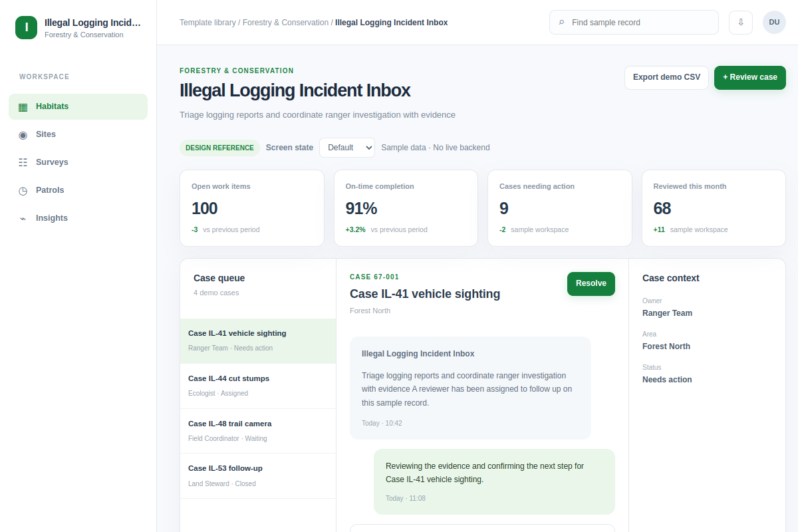Focus the Find sample record search field
Viewport: 798px width, 532px height.
point(634,22)
